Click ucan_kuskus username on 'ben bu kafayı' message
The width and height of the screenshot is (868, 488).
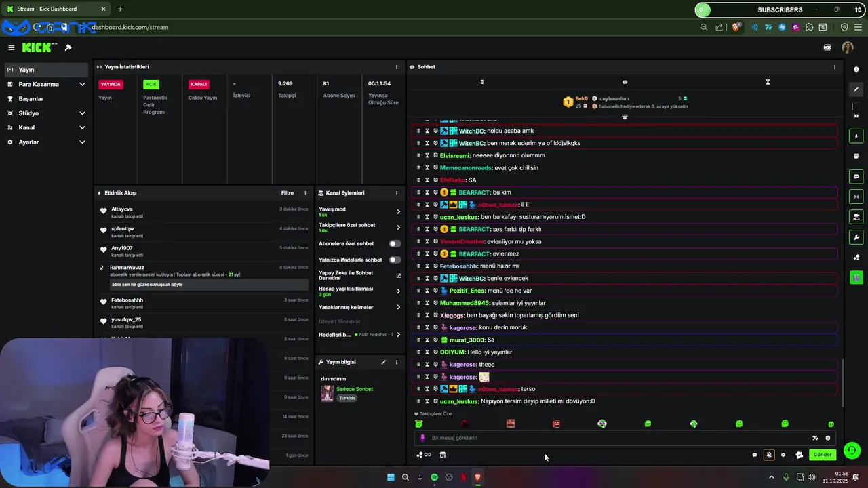click(459, 217)
